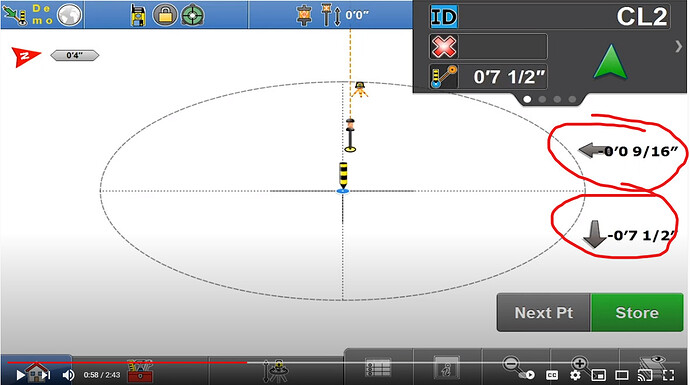Open the rod height 0'0" setting

tap(345, 15)
